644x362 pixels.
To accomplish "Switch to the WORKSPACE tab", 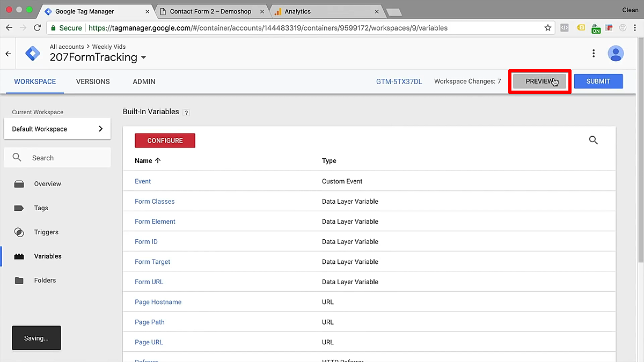I will tap(35, 82).
